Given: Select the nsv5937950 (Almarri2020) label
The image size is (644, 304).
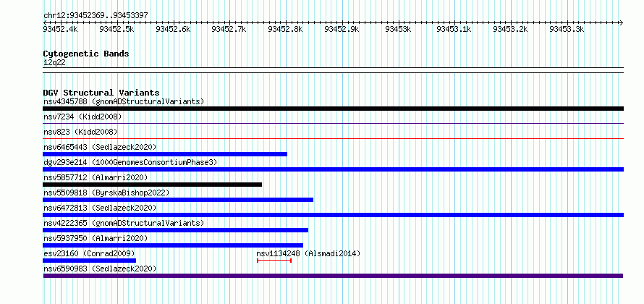Looking at the screenshot, I should [96, 238].
